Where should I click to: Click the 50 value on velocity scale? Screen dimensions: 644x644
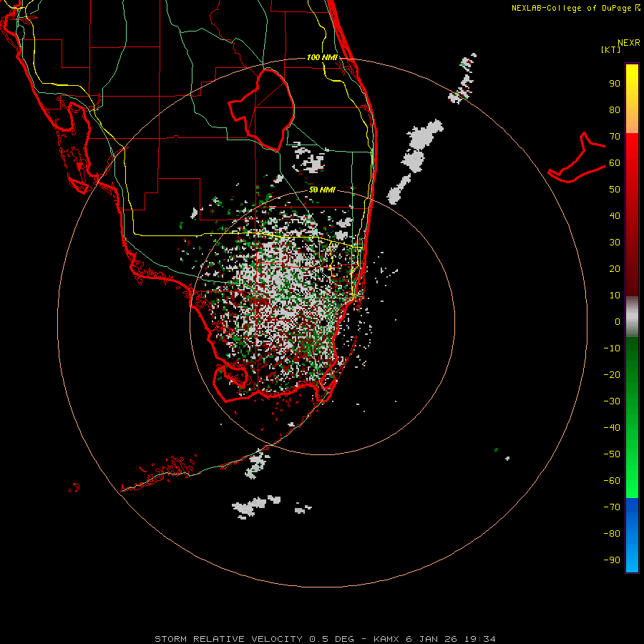click(x=615, y=190)
